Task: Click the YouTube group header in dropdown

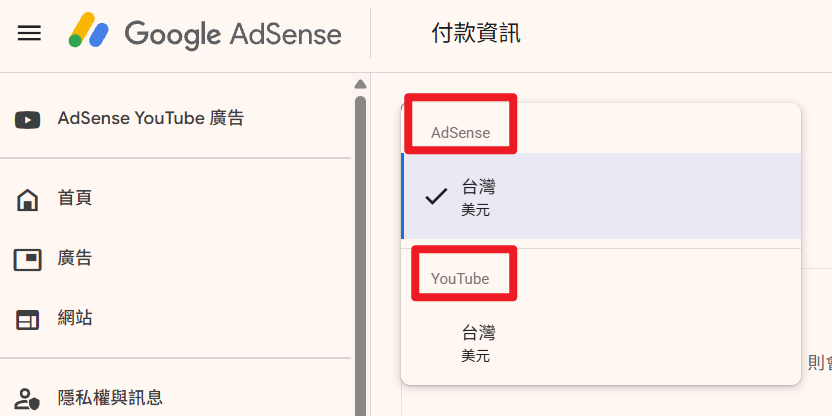Action: click(460, 278)
